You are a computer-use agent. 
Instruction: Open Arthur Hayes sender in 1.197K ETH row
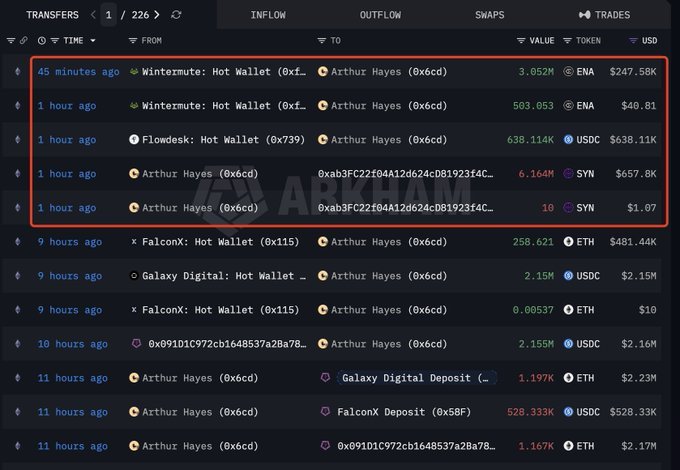[200, 378]
